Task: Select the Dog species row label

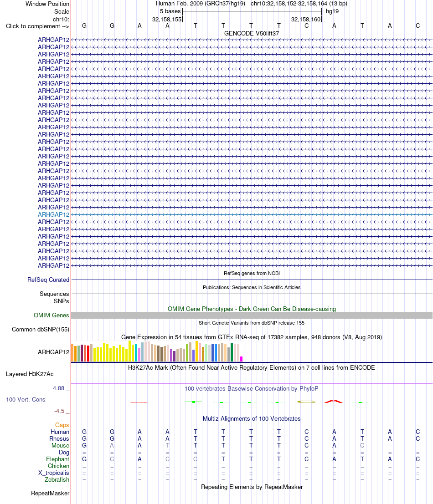Action: tap(64, 452)
